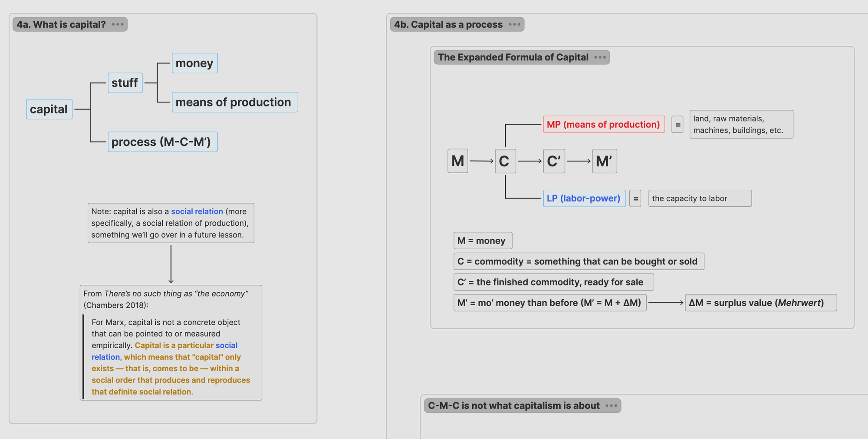Select the 'stuff' card
Image resolution: width=868 pixels, height=439 pixels.
click(x=125, y=83)
